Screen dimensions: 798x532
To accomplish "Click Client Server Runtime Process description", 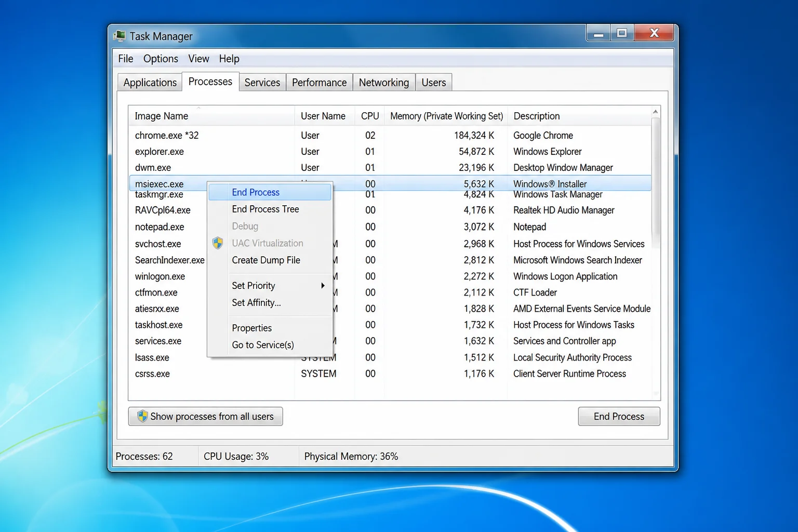I will coord(569,374).
